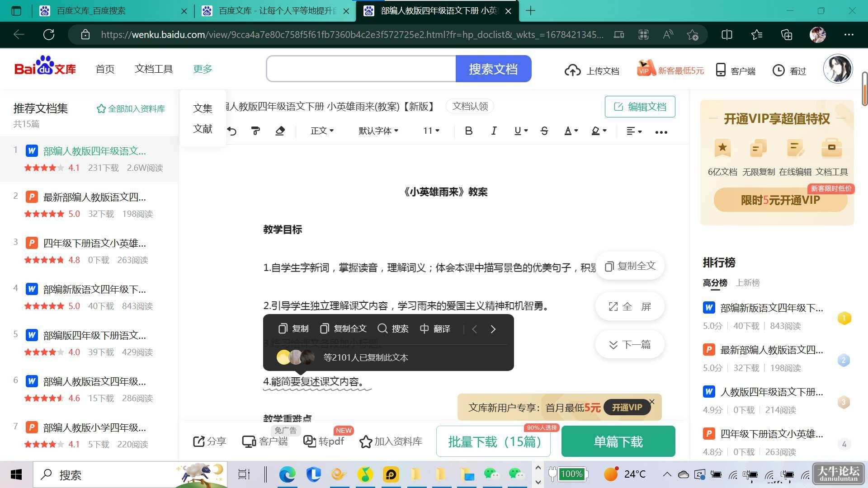This screenshot has width=868, height=488.
Task: Click the green 单篇下载 button
Action: (618, 441)
